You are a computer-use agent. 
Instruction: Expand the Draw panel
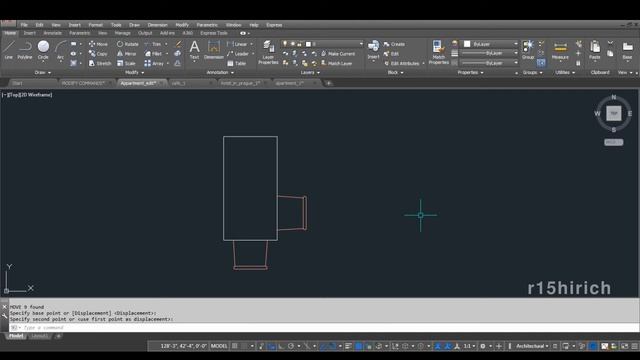click(x=42, y=73)
